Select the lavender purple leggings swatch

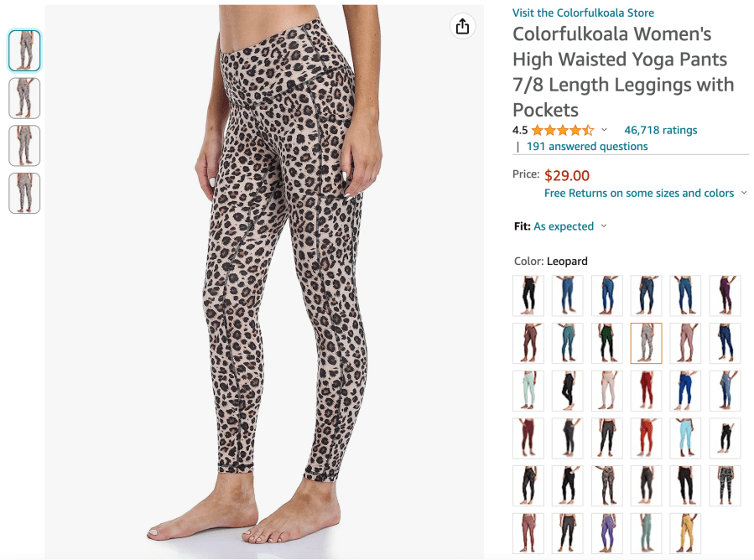[x=606, y=533]
